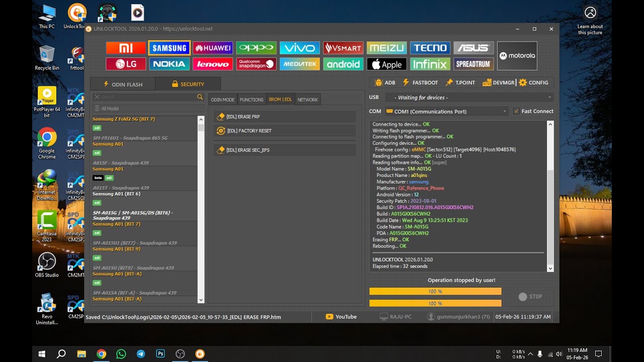Open the NETWORK tab
The height and width of the screenshot is (362, 644).
point(307,100)
